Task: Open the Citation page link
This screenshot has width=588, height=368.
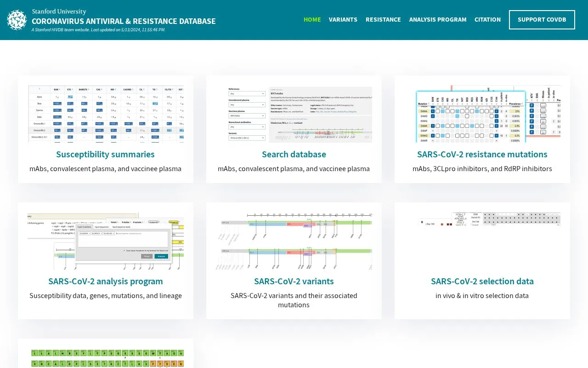Action: click(488, 20)
